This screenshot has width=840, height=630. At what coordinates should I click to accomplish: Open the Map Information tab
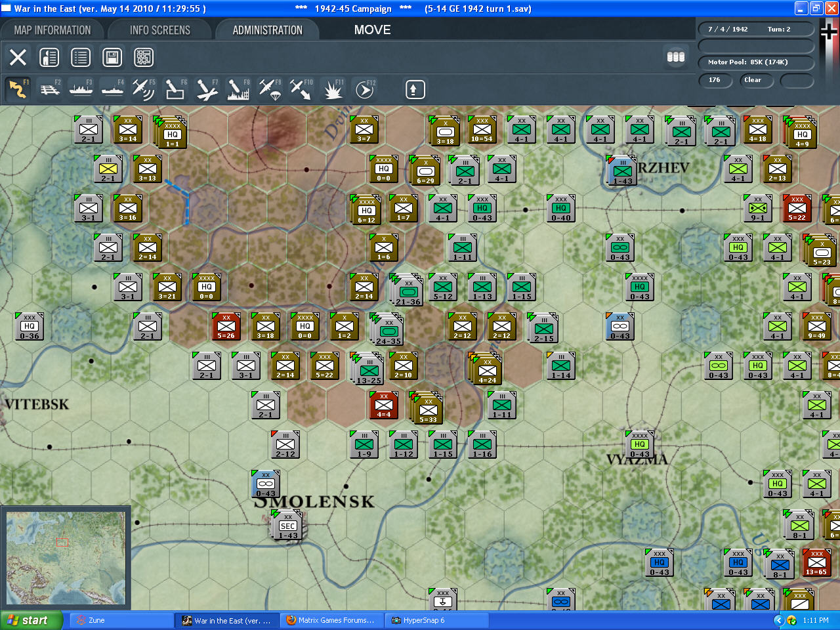click(52, 30)
